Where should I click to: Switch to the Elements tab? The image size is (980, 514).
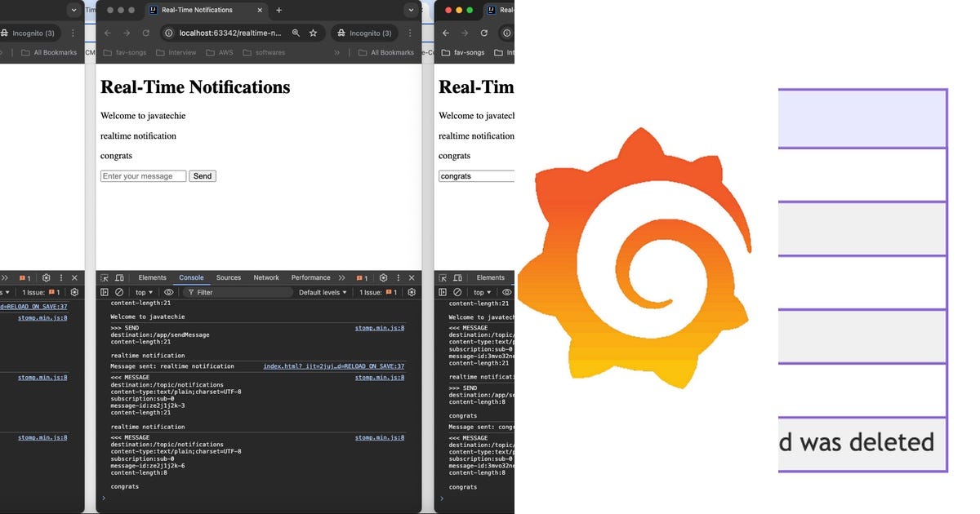[x=152, y=277]
